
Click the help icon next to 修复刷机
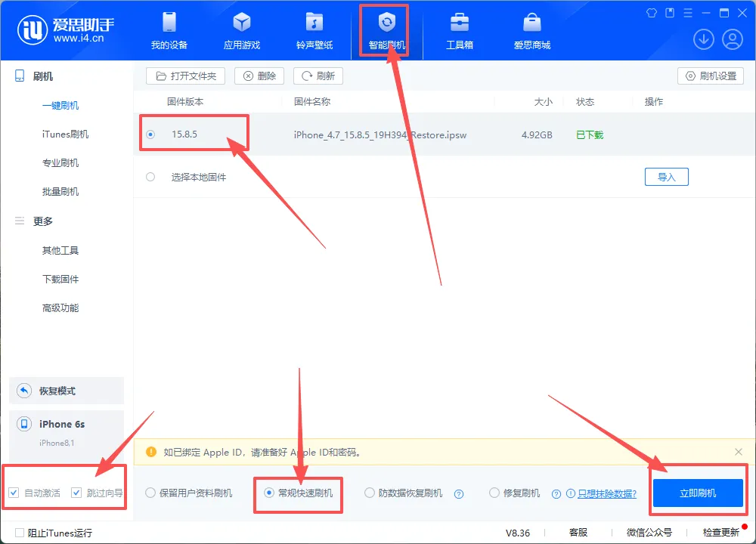[x=556, y=494]
